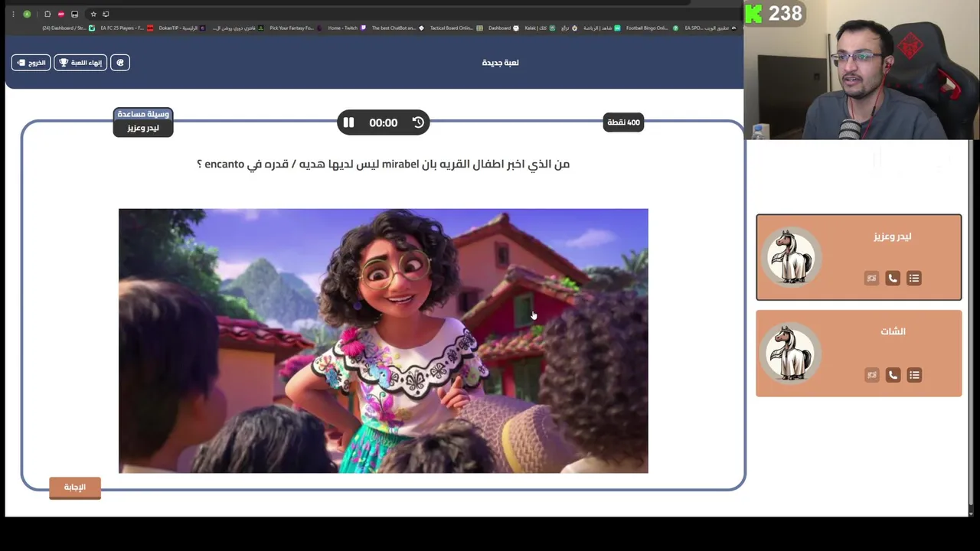Open the theme palette icon button
The height and width of the screenshot is (551, 980).
[120, 63]
